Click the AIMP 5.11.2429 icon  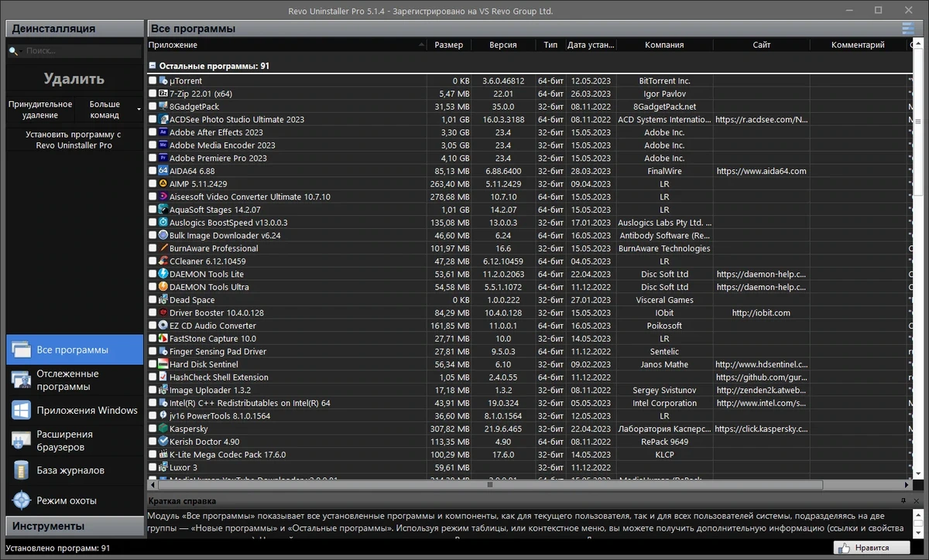(x=163, y=184)
